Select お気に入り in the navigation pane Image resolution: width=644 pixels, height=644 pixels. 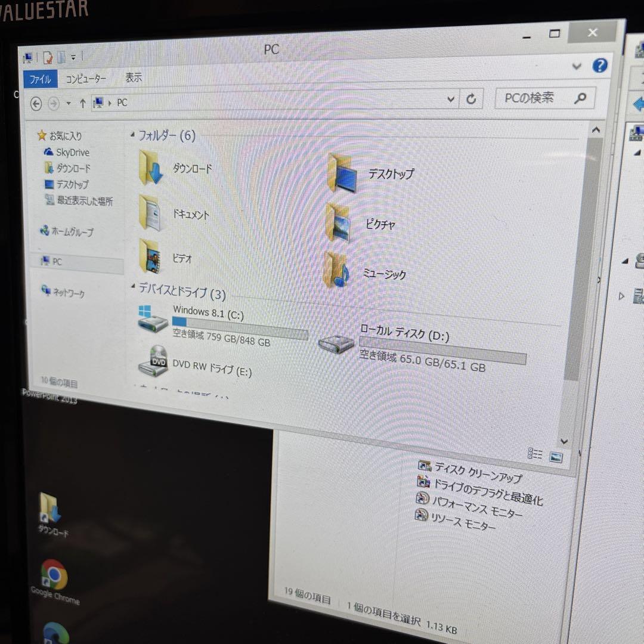click(66, 135)
